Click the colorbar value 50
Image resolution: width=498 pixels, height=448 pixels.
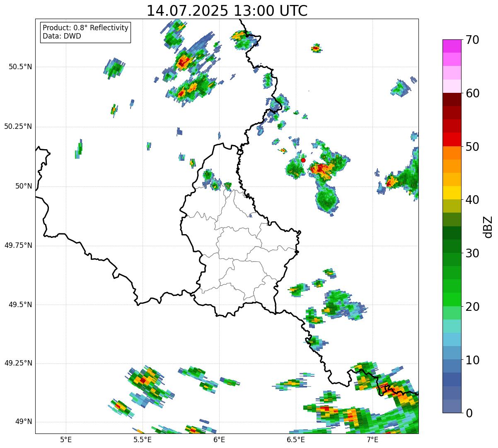pos(472,147)
